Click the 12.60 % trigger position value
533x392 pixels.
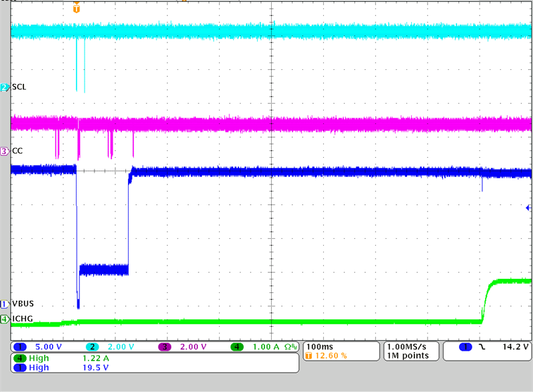330,356
